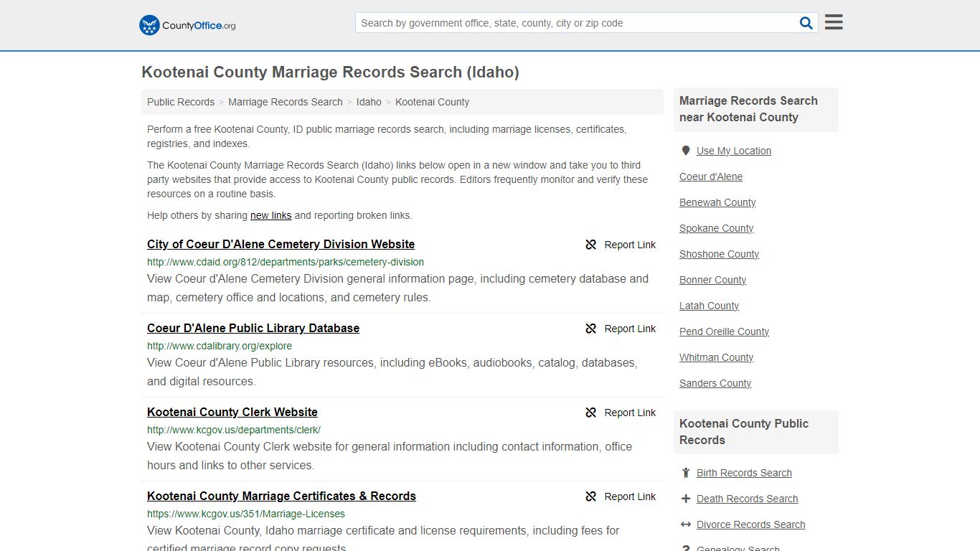980x551 pixels.
Task: Go to Kootenai County breadcrumb
Action: click(x=432, y=102)
